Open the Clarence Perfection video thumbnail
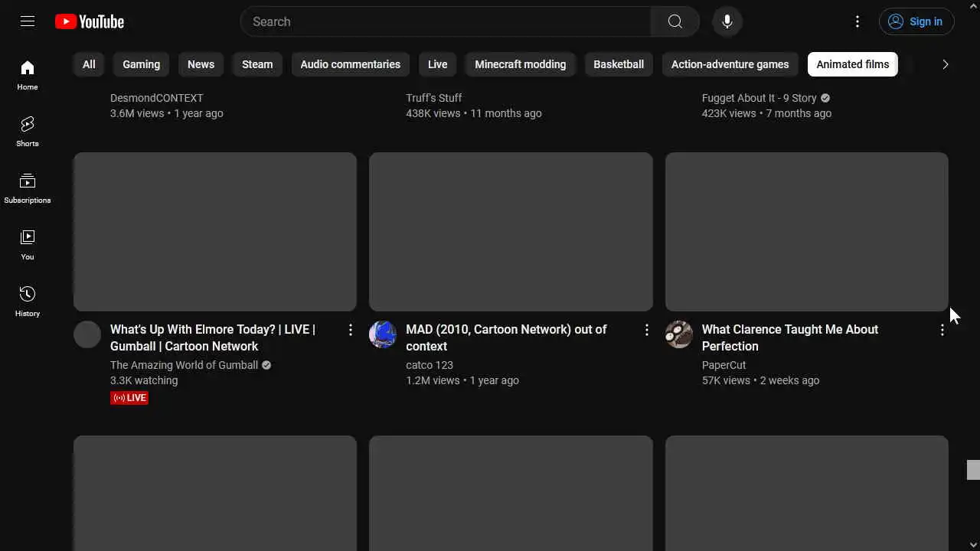Screen dimensions: 980x551 click(807, 232)
